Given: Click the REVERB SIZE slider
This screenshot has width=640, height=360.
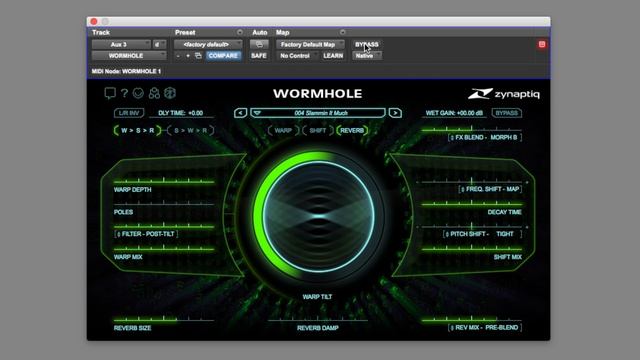Looking at the screenshot, I should pyautogui.click(x=164, y=319).
